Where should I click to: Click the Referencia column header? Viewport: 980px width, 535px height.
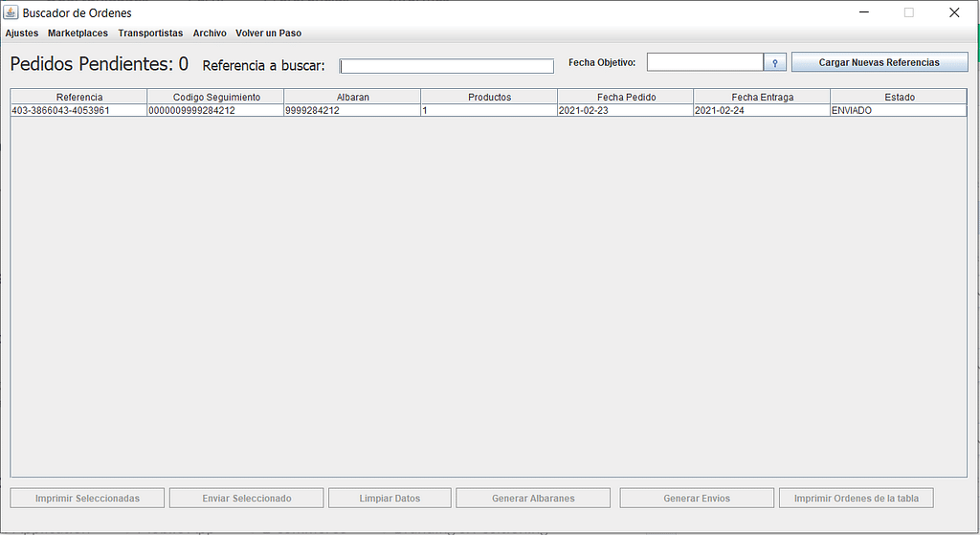(78, 97)
